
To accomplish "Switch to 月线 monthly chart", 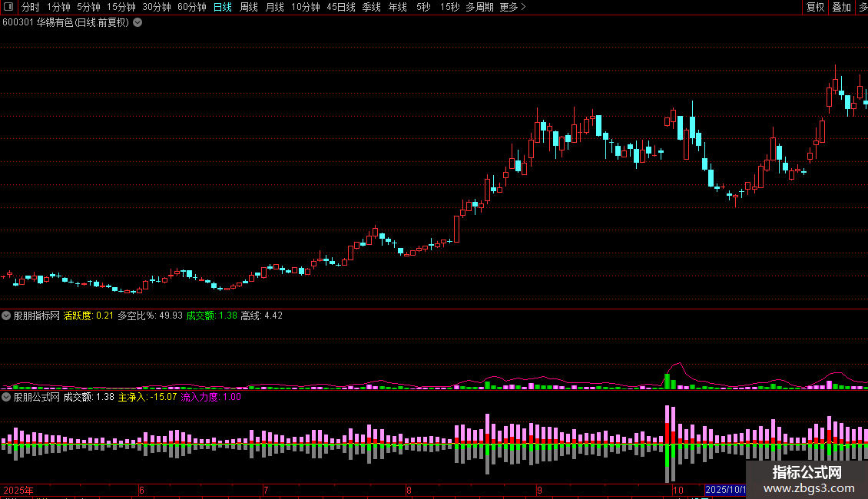I will (274, 7).
